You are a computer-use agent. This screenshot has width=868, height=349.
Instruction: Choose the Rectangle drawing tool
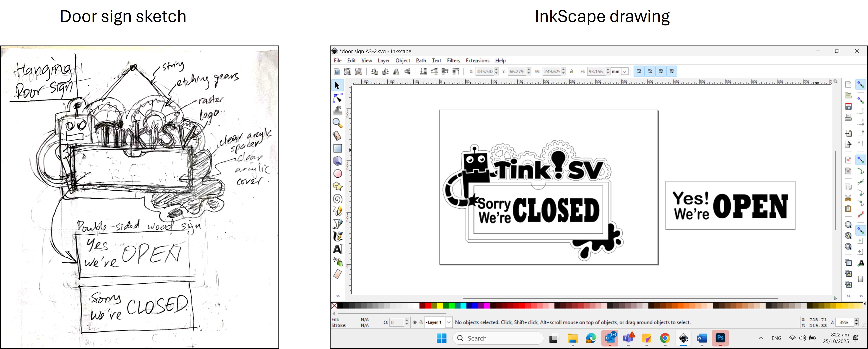pos(338,148)
